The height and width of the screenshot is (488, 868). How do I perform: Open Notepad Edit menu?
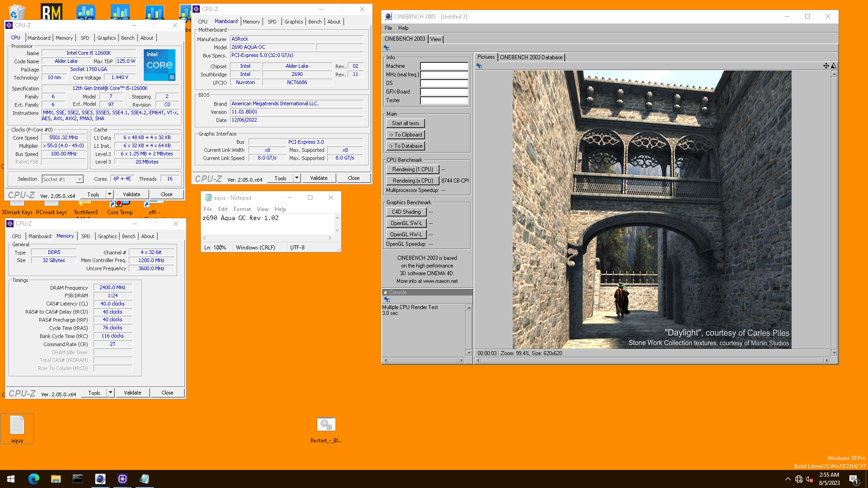pyautogui.click(x=223, y=209)
